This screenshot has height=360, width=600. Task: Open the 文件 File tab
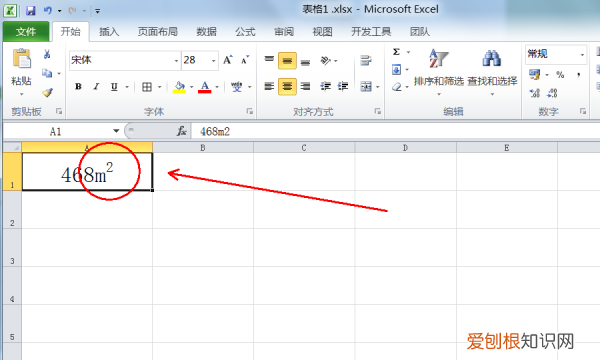point(26,32)
